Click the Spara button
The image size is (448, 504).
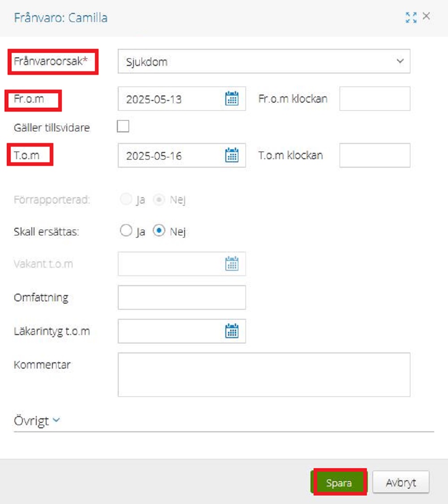coord(339,483)
